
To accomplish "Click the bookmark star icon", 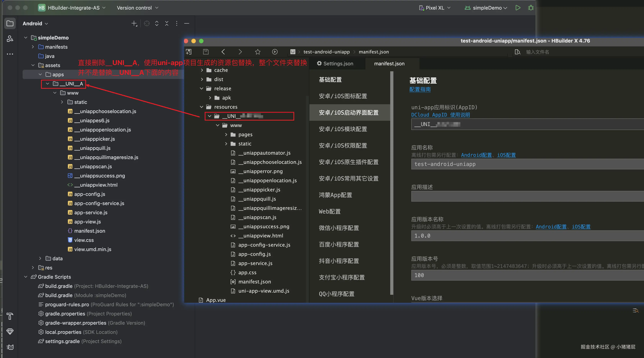I will (x=257, y=52).
